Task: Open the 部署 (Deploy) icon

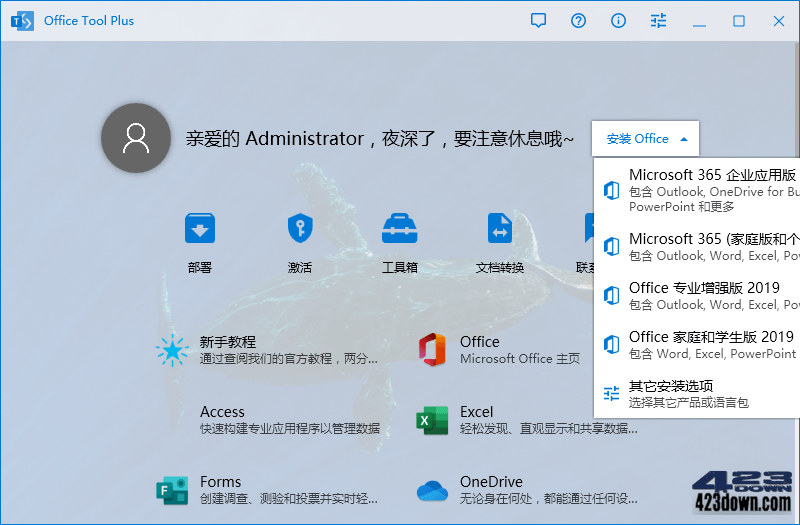Action: (200, 229)
